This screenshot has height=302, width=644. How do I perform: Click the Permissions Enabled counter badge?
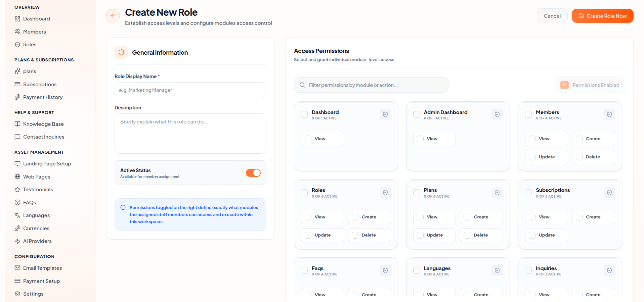(564, 85)
